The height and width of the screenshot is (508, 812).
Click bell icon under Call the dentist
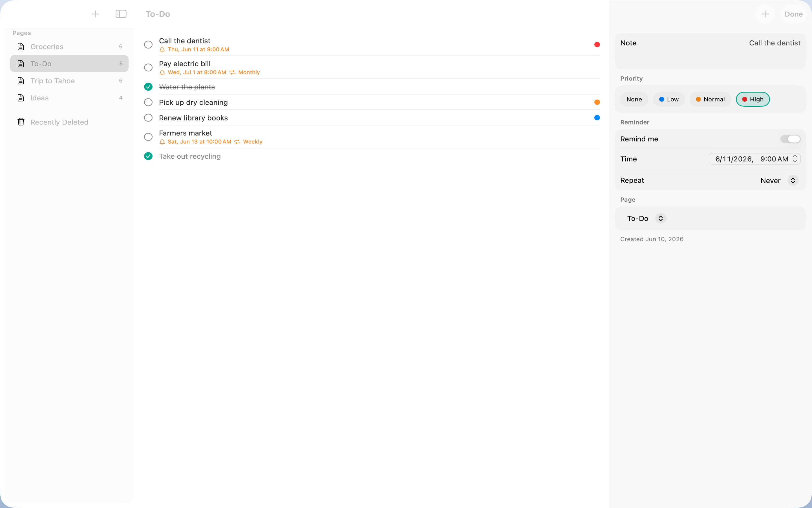coord(162,50)
